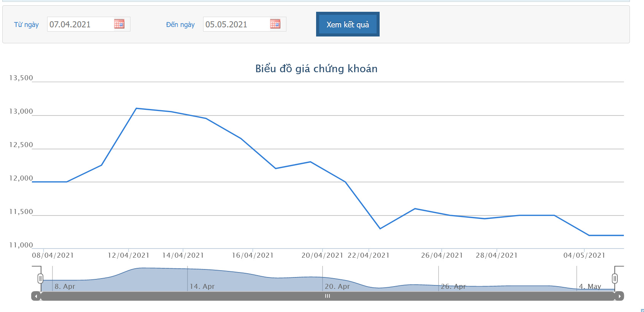Grab the right range handle of the navigator

614,279
